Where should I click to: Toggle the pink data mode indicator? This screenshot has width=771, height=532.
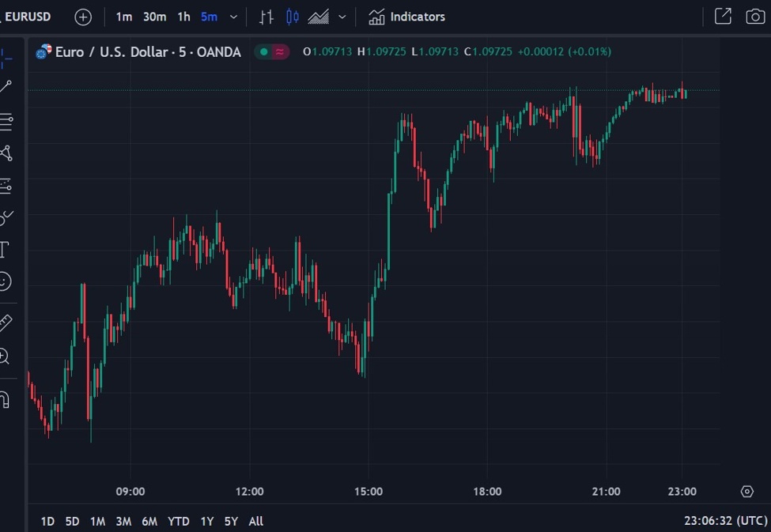click(x=280, y=51)
